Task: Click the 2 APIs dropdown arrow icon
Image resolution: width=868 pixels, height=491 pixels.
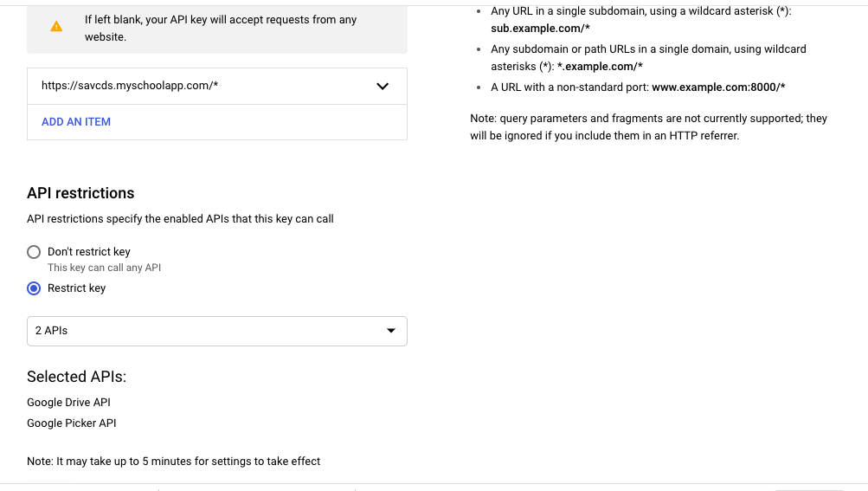Action: (391, 331)
